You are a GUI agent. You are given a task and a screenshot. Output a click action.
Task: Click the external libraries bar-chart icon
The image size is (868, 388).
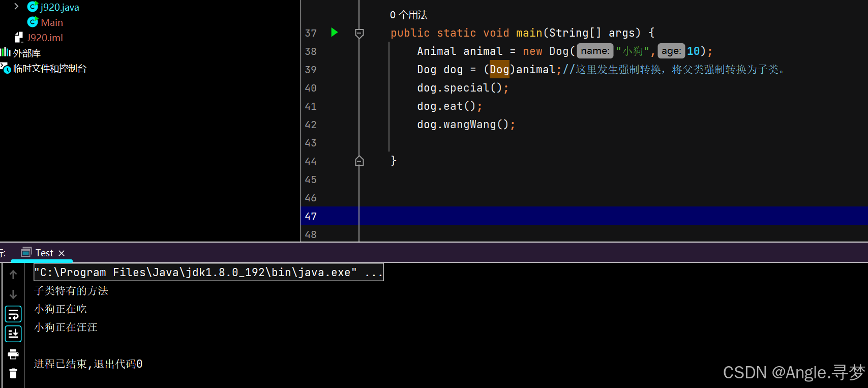[6, 52]
